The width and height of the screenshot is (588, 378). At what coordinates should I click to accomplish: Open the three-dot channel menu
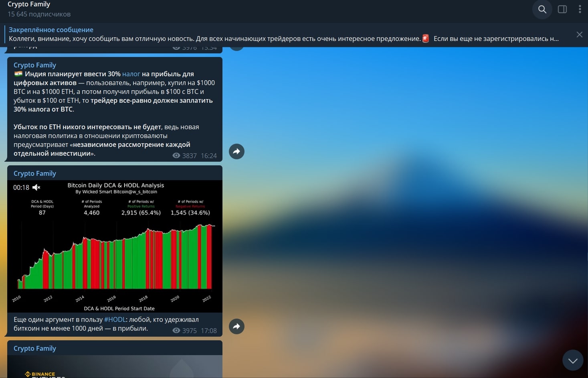pos(580,9)
